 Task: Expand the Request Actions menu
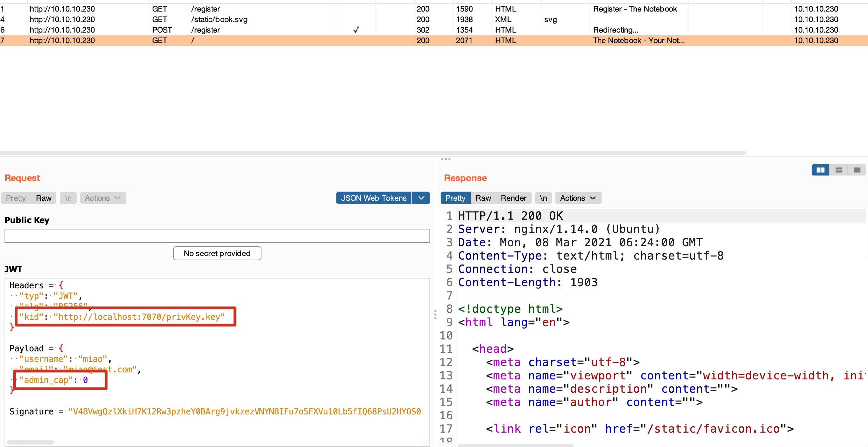[103, 198]
